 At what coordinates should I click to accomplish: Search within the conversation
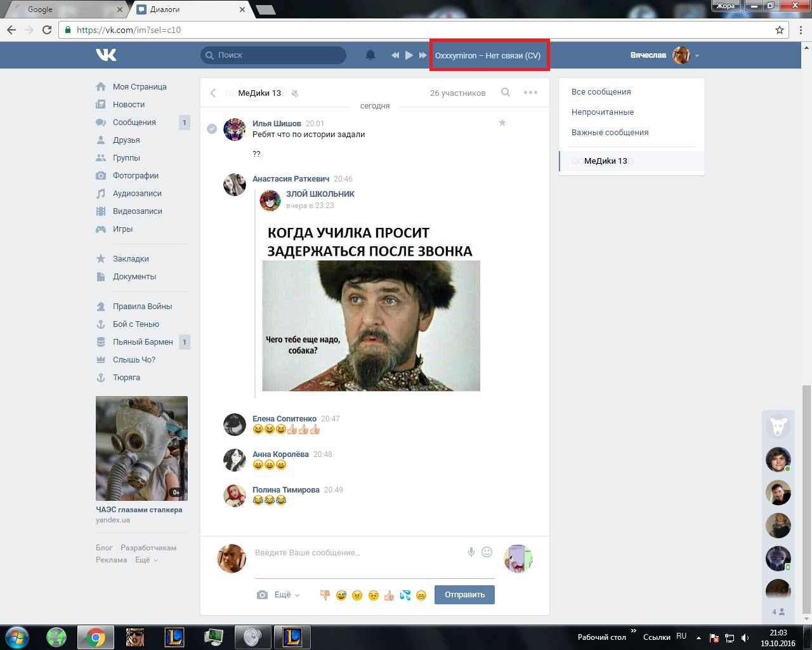pos(506,92)
